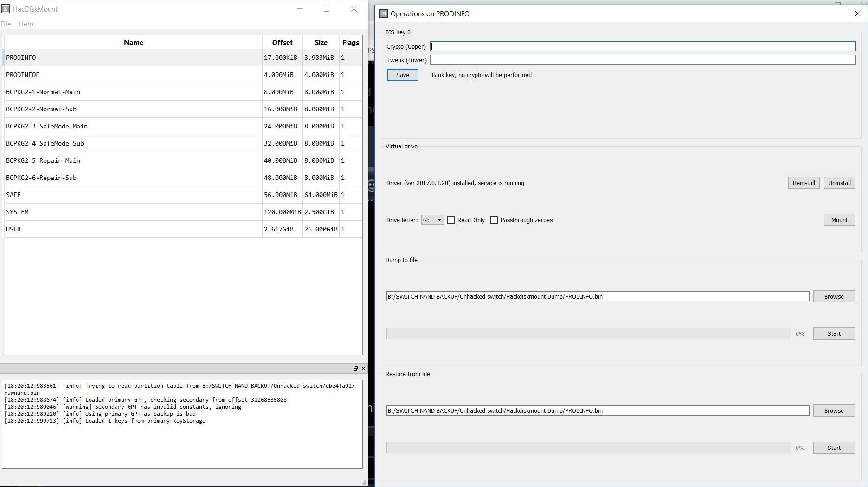
Task: Enable the Read-Only checkbox
Action: pos(451,220)
